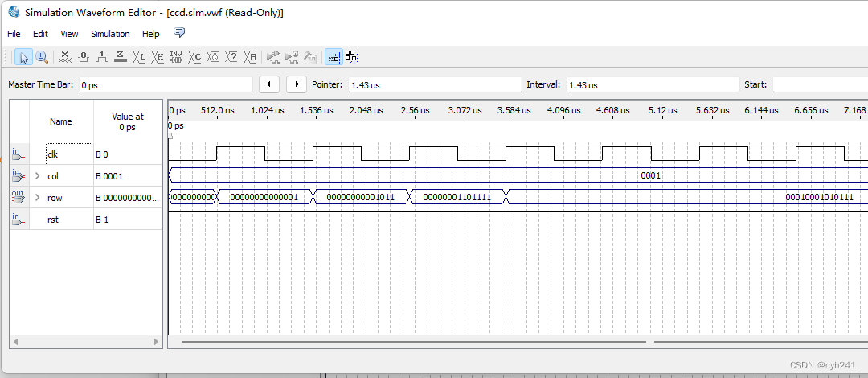Generate ModelSim testbench script icon

point(310,57)
